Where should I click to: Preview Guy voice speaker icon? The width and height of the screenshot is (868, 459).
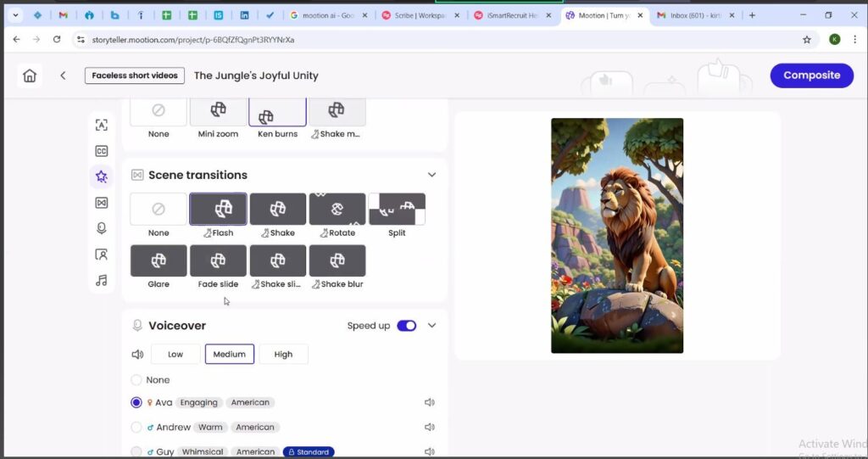point(430,452)
